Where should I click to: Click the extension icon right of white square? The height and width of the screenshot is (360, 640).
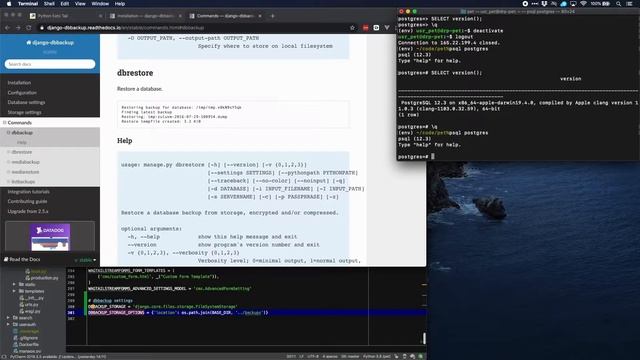(x=387, y=28)
